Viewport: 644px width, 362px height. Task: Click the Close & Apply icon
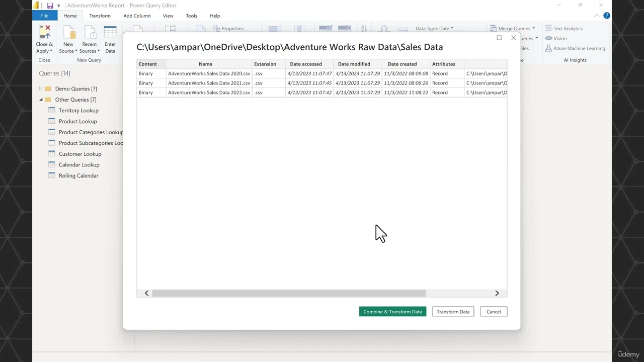(x=45, y=32)
